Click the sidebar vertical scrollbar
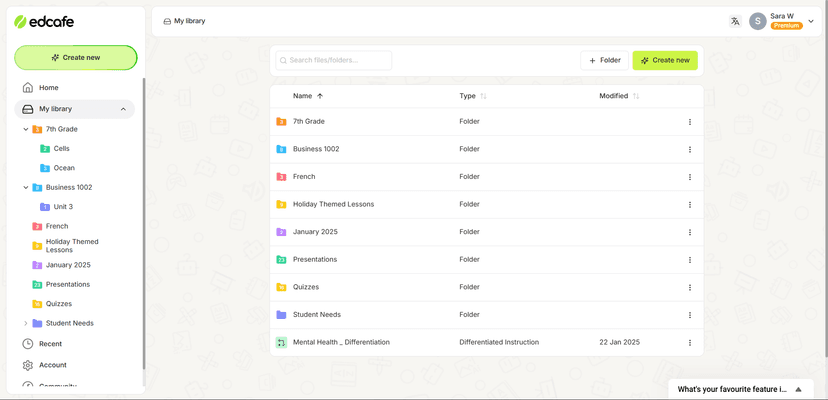The image size is (828, 400). [x=143, y=225]
